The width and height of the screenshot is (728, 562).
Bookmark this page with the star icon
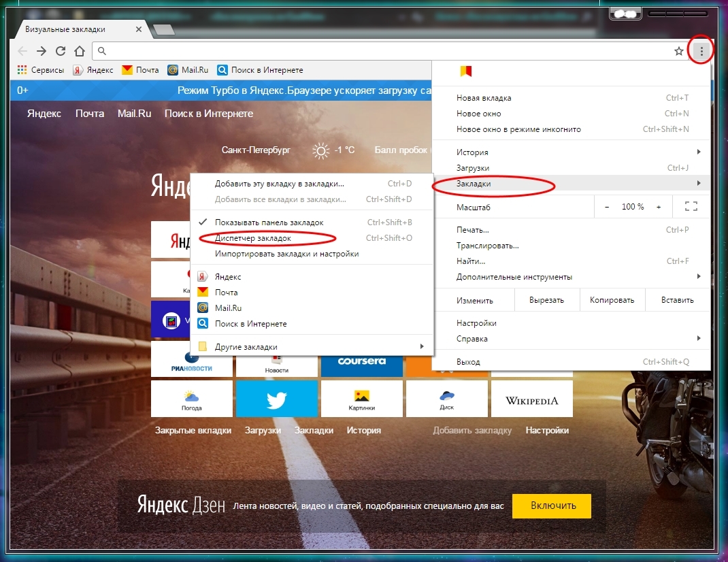679,51
